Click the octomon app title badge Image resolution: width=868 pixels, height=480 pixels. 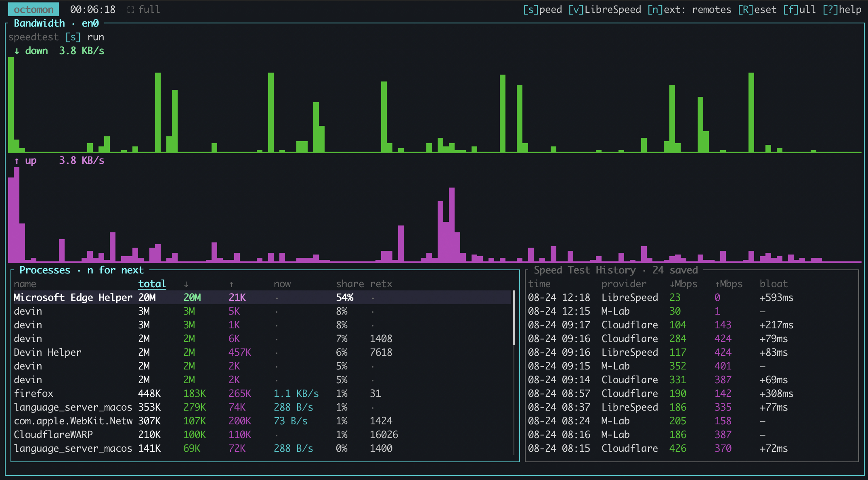tap(34, 9)
